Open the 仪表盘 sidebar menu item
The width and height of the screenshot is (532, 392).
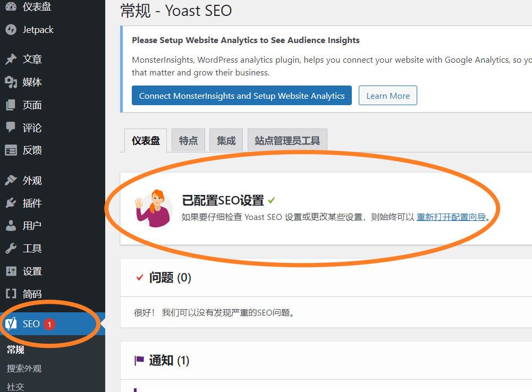53,6
